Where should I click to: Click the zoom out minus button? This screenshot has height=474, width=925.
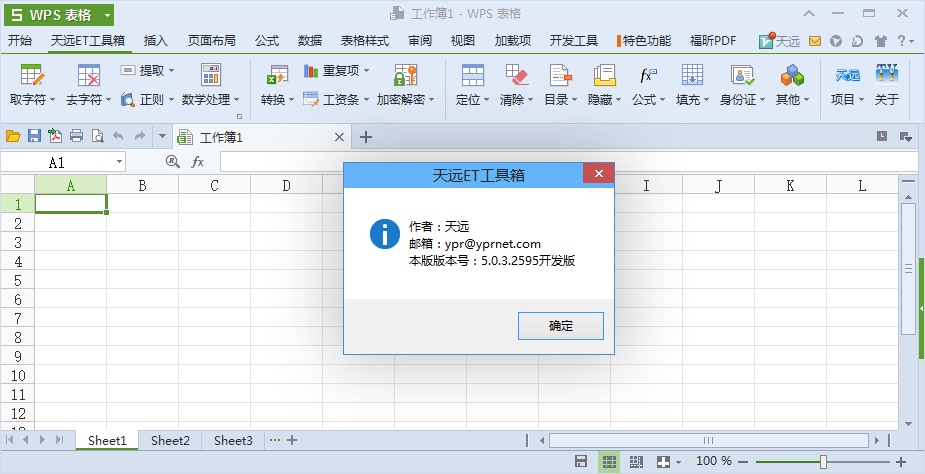coord(743,462)
